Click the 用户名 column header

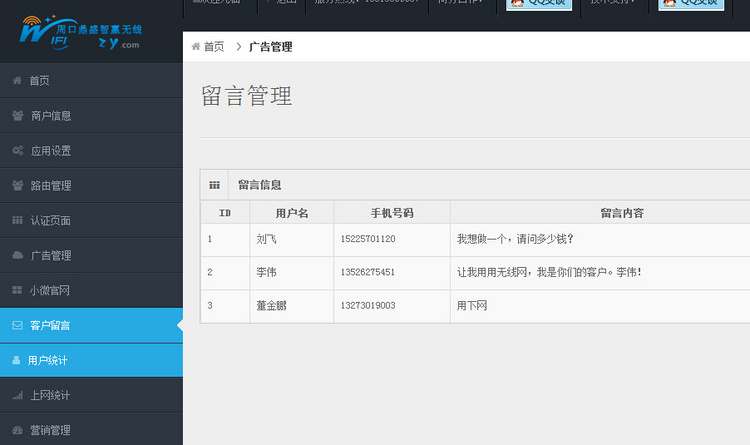(292, 213)
